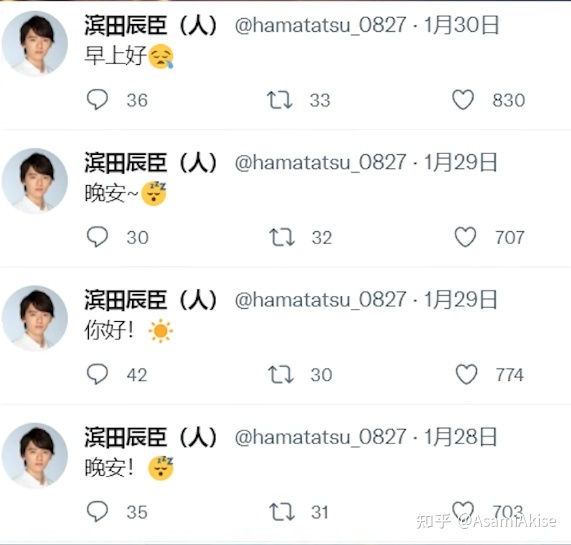Open profile picture on the 1月30日 tweet

[x=35, y=44]
